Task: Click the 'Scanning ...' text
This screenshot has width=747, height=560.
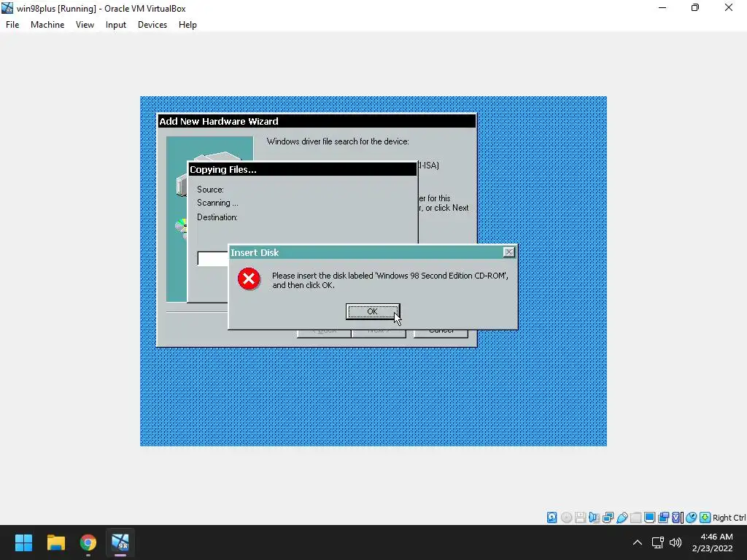Action: (217, 203)
